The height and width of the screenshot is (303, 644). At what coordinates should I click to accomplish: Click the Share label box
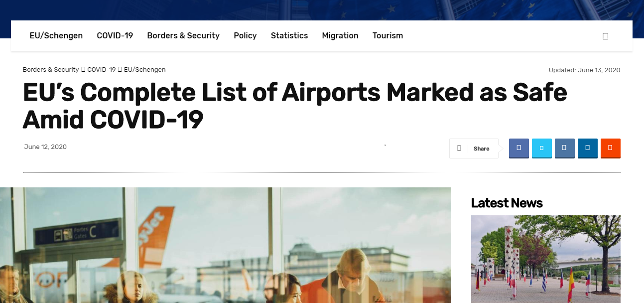(474, 149)
